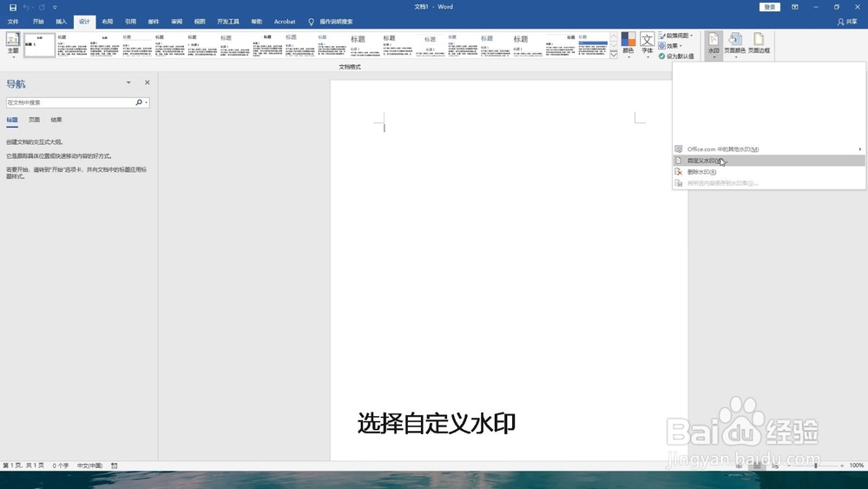Open Office.com 中的其他水印 submenu
The width and height of the screenshot is (868, 489).
[x=769, y=149]
